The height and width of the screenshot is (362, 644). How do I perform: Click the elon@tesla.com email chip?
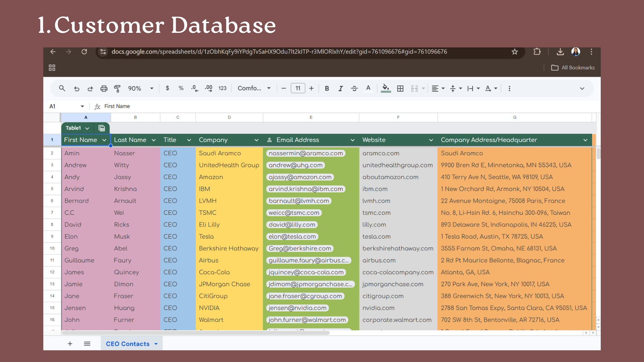pyautogui.click(x=292, y=237)
